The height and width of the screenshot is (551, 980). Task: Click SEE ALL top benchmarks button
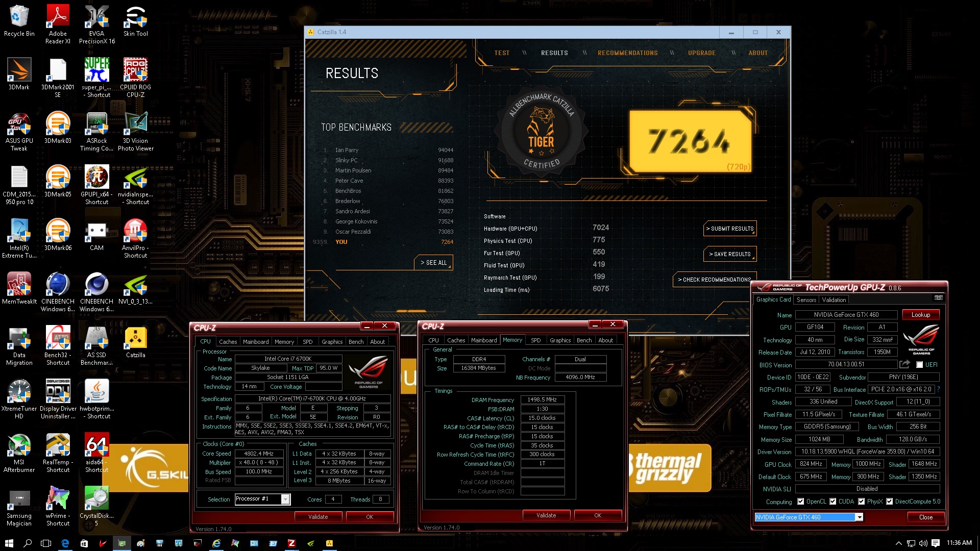[x=433, y=263]
